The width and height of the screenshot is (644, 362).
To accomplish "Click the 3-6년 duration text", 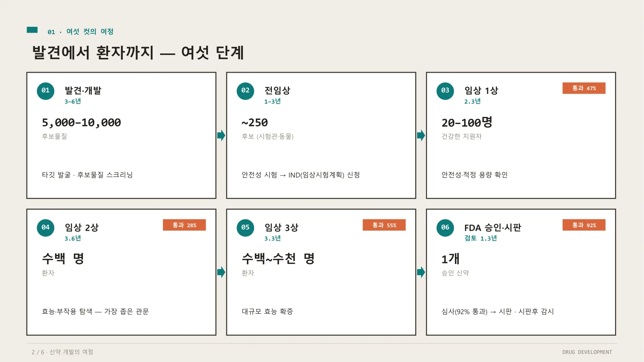I will (73, 101).
